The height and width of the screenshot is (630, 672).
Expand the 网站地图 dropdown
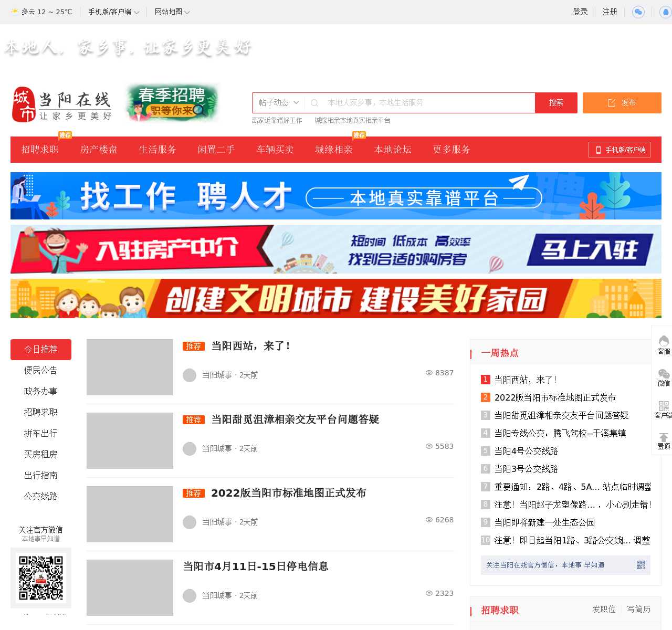[x=172, y=12]
